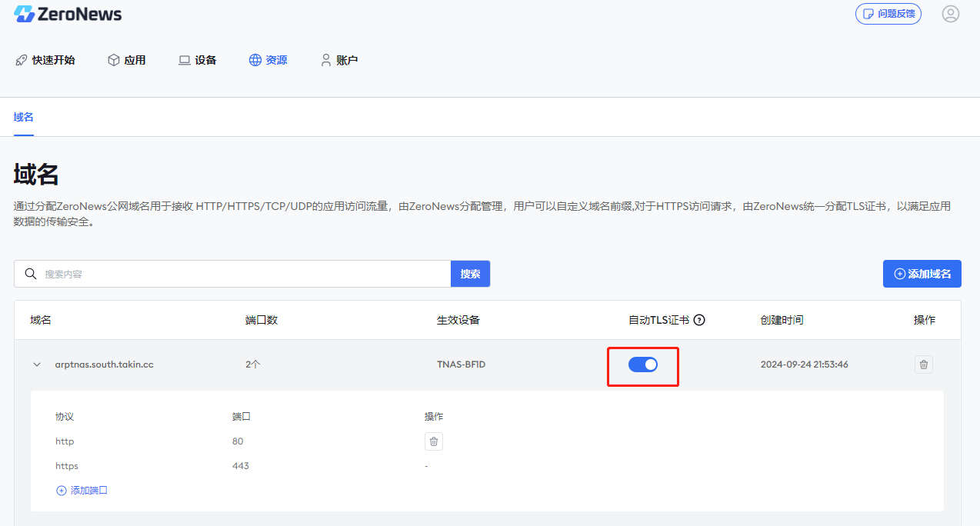Click the 自动TLS证书 help question icon
The image size is (980, 526).
point(699,320)
